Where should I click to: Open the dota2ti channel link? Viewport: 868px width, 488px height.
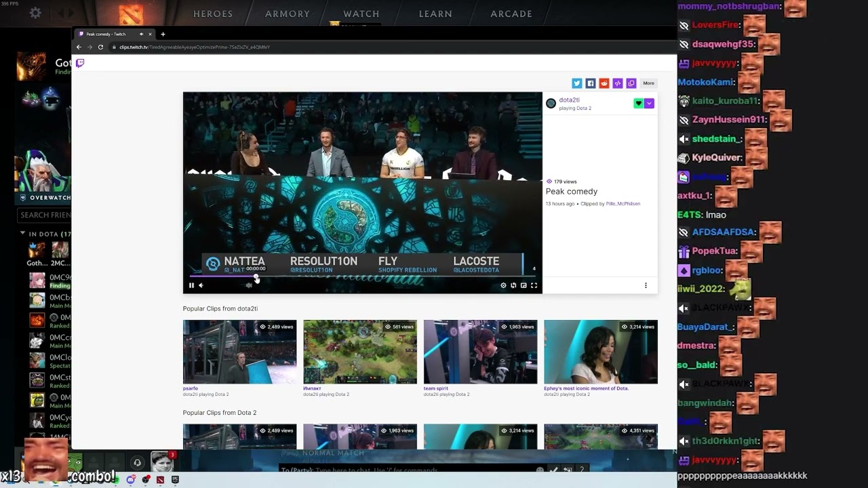(569, 100)
